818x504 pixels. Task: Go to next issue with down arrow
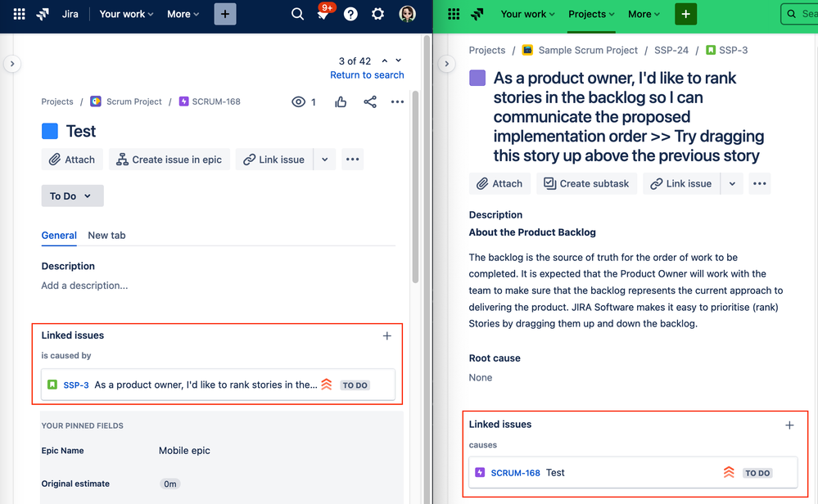399,61
